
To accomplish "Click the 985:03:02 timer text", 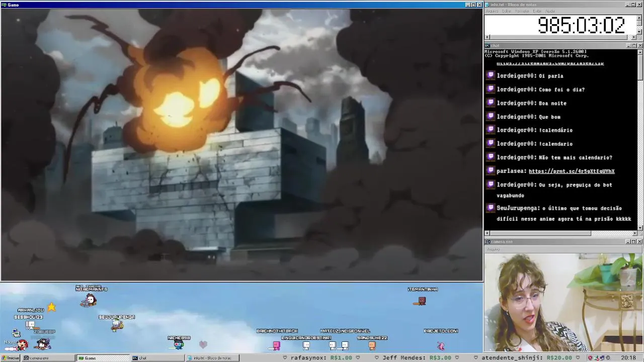I will pos(581,25).
